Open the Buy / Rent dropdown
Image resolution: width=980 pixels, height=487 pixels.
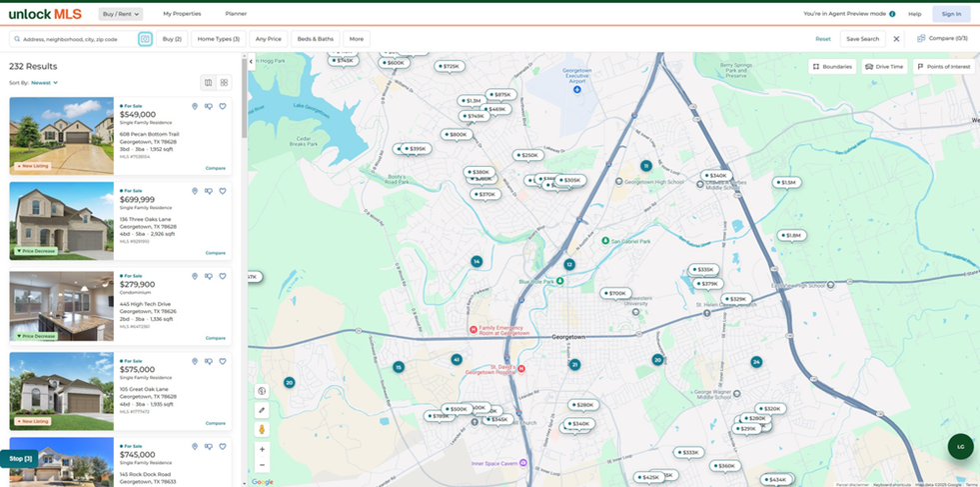coord(121,14)
